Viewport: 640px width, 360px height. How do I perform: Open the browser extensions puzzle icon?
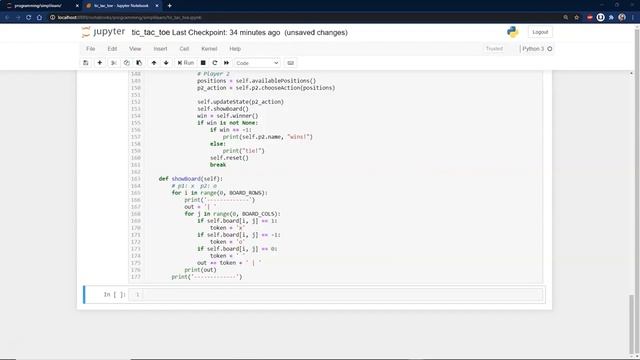[x=611, y=18]
